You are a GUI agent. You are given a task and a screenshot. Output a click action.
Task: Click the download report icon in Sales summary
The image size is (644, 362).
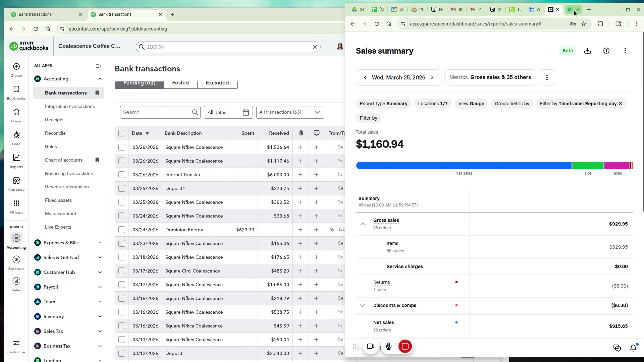(x=587, y=51)
